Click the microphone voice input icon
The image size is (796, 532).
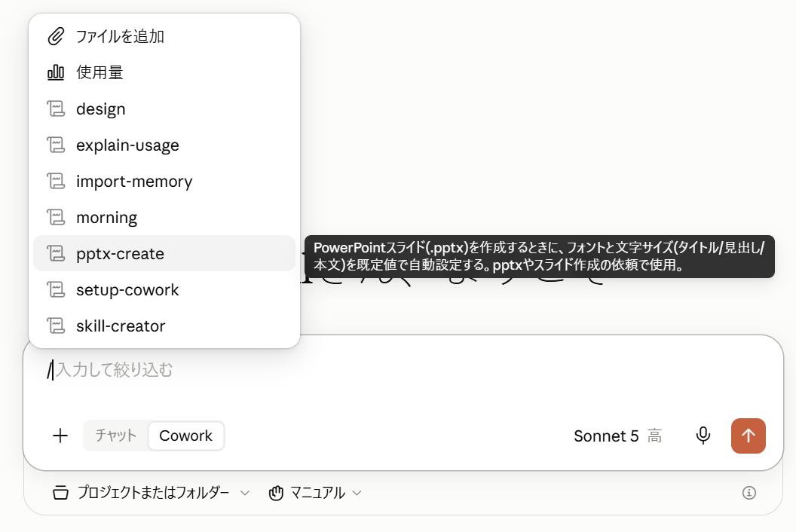(703, 436)
